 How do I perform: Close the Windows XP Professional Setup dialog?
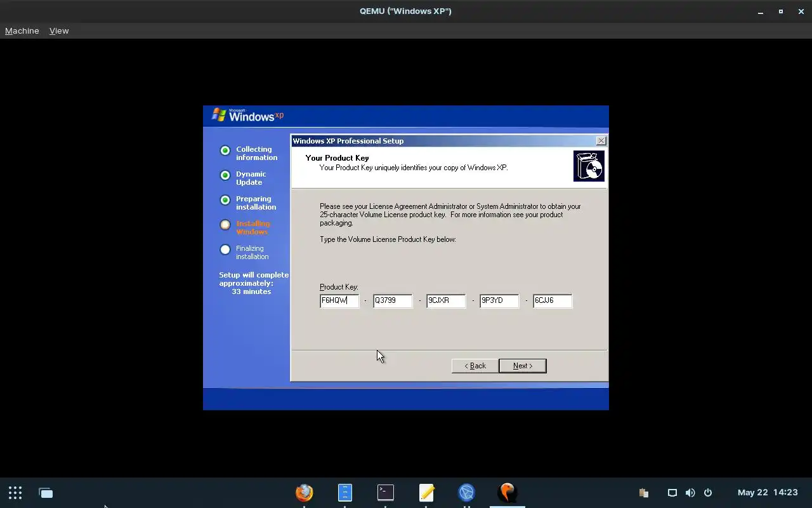601,141
